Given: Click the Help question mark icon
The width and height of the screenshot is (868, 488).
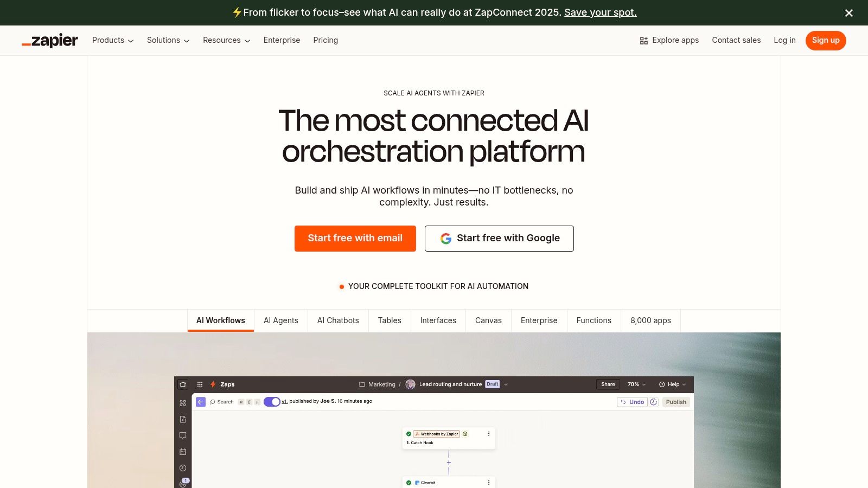Looking at the screenshot, I should 662,384.
